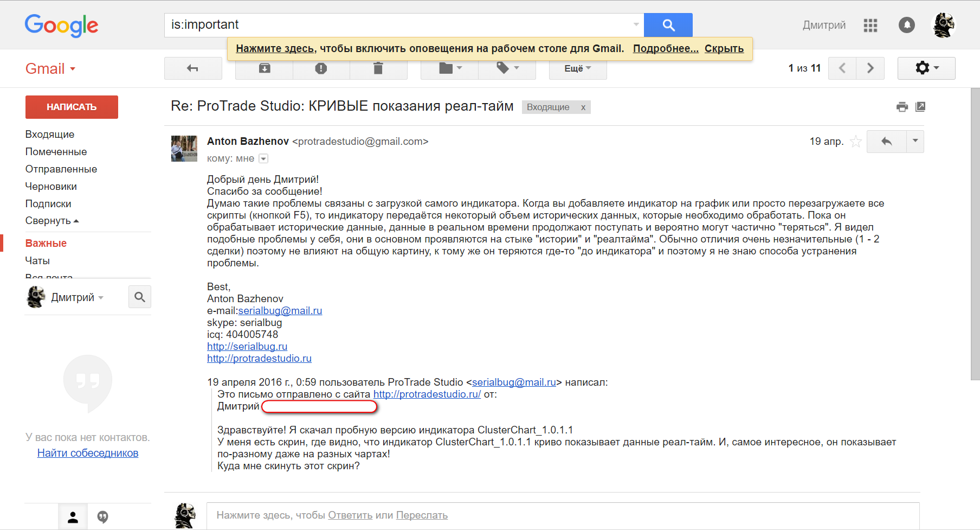This screenshot has height=530, width=980.
Task: Open the Отправленные folder
Action: coord(61,169)
